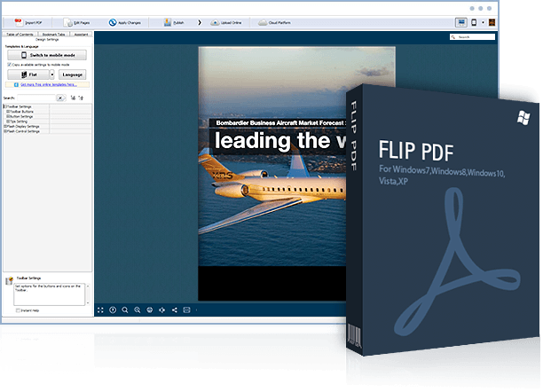Switch to the Assistant tab
This screenshot has width=543, height=392.
[81, 35]
